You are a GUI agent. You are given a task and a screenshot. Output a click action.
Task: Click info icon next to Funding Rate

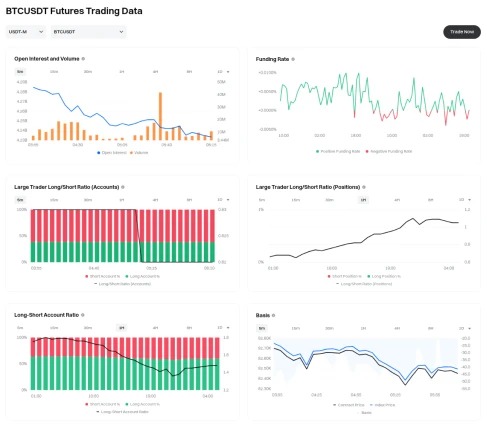tap(293, 59)
